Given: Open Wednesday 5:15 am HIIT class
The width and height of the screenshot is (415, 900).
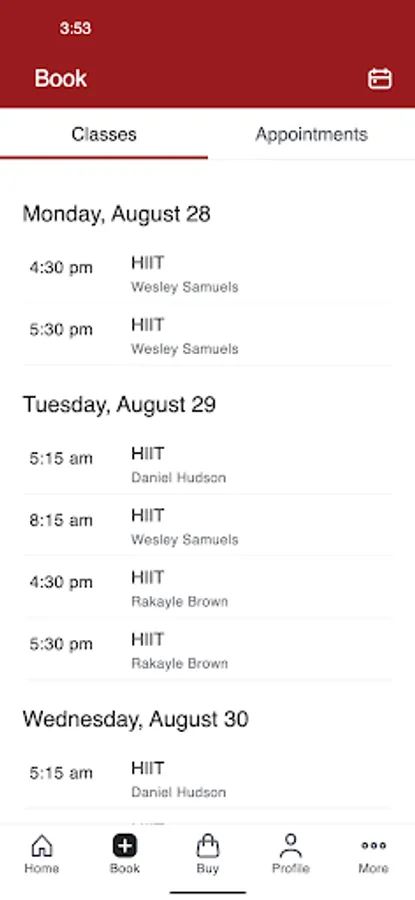Looking at the screenshot, I should point(208,779).
